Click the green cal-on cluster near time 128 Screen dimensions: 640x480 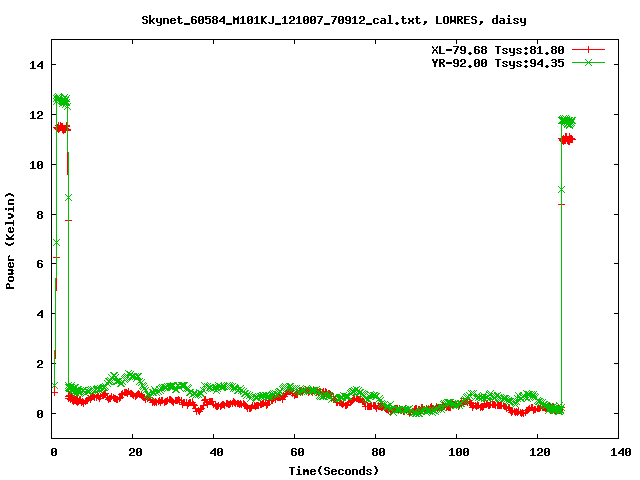pyautogui.click(x=567, y=121)
